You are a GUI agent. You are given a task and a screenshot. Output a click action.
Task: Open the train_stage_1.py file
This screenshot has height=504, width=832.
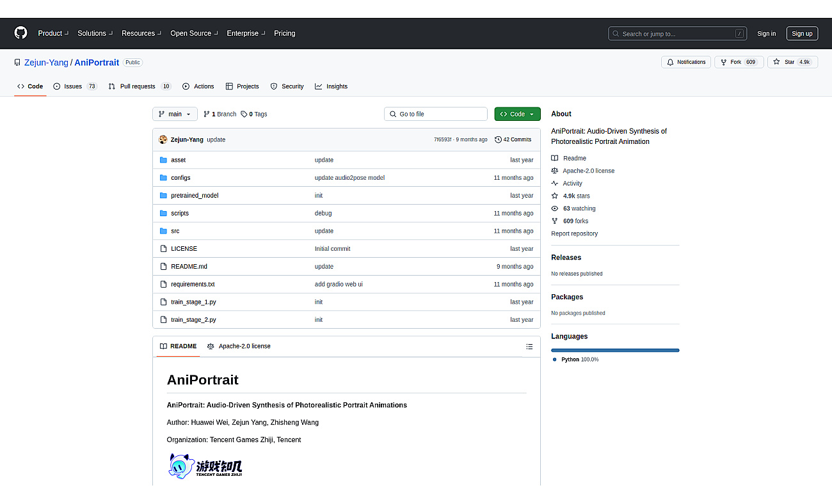click(193, 302)
